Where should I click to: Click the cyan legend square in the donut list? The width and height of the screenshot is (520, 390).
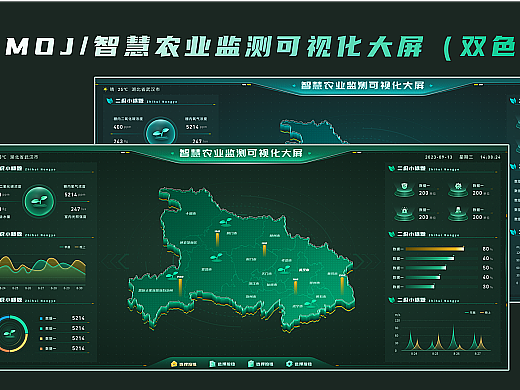[x=41, y=329]
